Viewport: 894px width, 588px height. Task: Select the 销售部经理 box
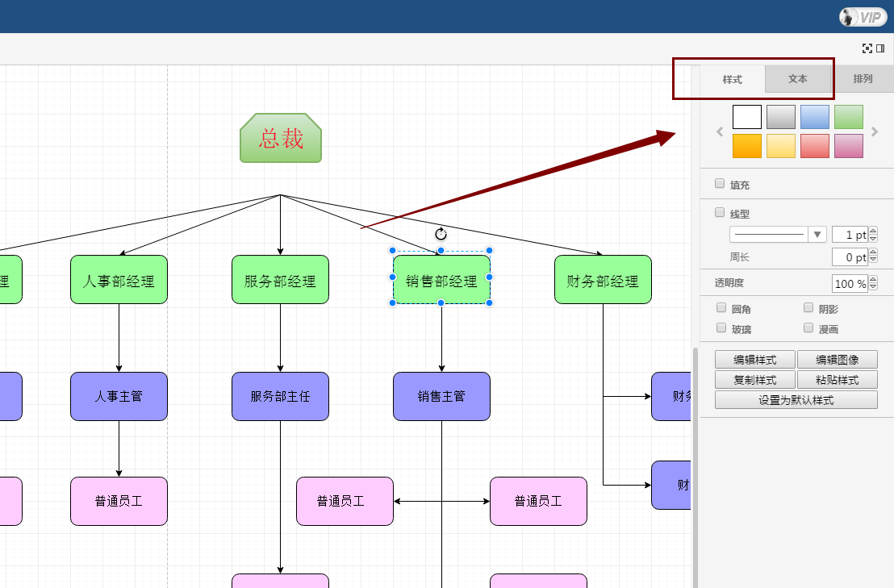point(441,280)
